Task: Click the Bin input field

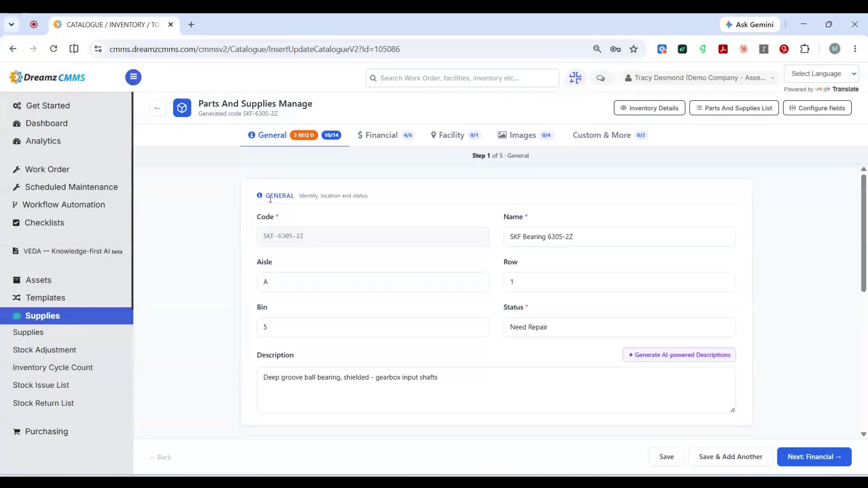Action: point(373,327)
